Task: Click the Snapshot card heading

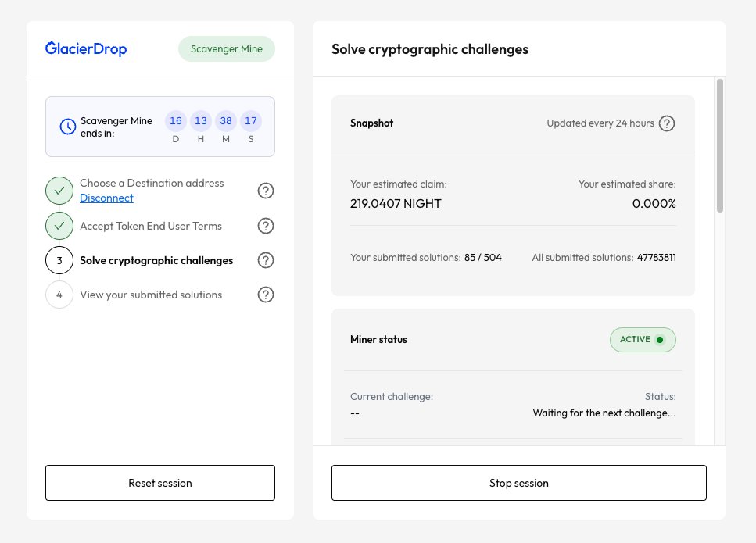Action: (x=371, y=123)
